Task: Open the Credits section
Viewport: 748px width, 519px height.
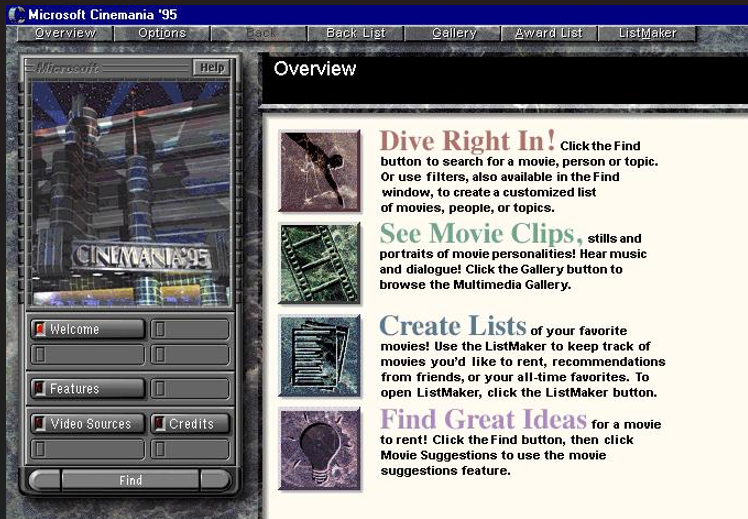Action: coord(190,424)
